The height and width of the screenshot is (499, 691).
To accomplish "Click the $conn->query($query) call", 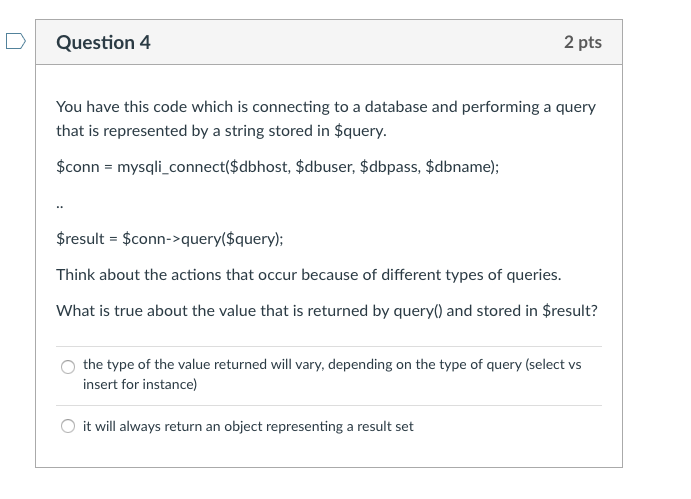I will [202, 238].
